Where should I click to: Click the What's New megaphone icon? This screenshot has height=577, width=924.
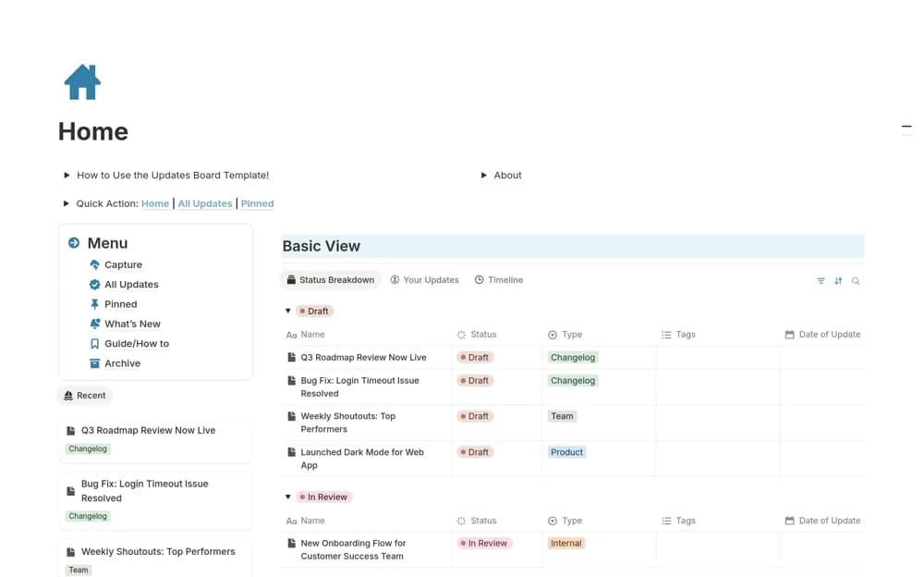click(x=94, y=324)
